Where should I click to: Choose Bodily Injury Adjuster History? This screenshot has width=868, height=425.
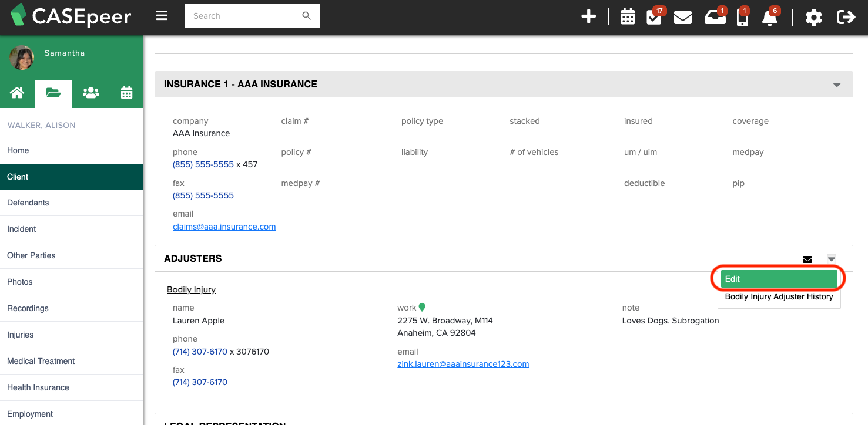point(779,296)
